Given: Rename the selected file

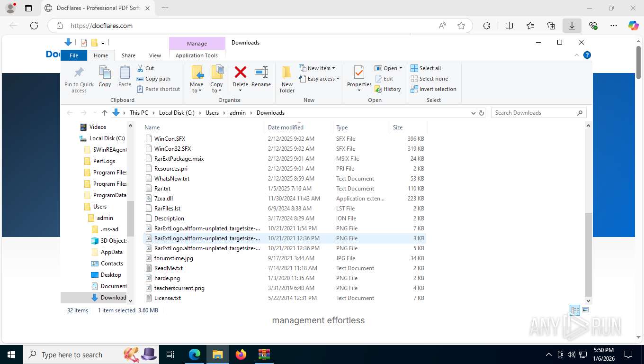Looking at the screenshot, I should tap(261, 77).
